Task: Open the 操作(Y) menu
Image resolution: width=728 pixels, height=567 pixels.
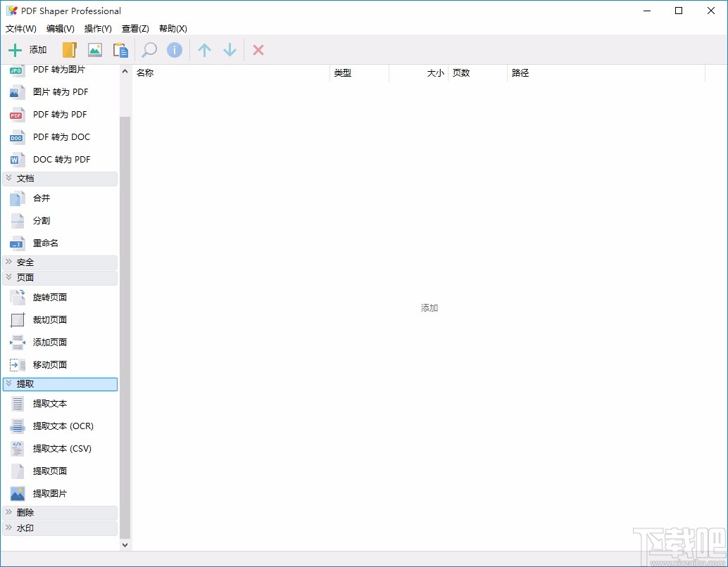Action: (x=97, y=28)
